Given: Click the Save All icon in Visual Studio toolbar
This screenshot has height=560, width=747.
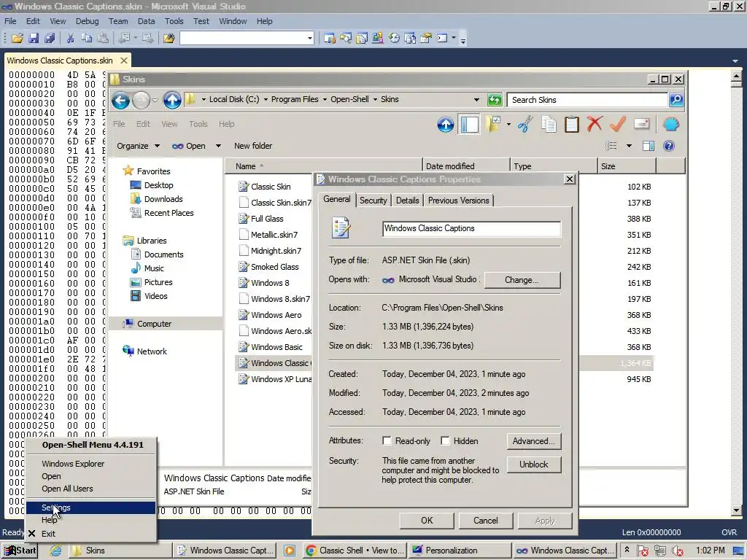Looking at the screenshot, I should click(x=50, y=38).
